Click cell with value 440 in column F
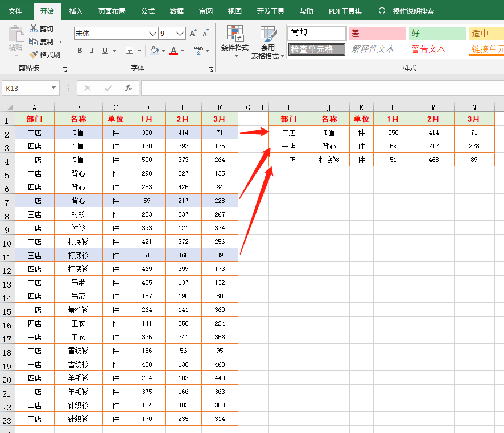The image size is (504, 433). click(220, 378)
